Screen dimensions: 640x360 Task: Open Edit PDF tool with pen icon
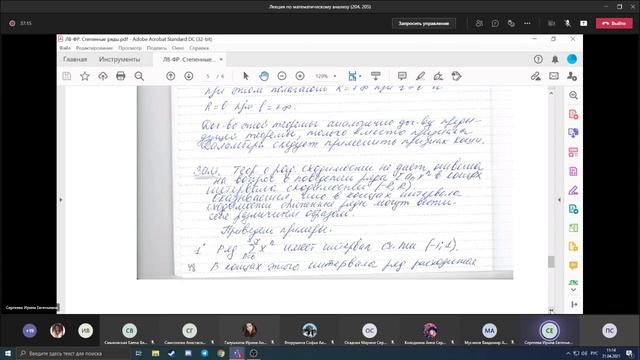[x=573, y=190]
